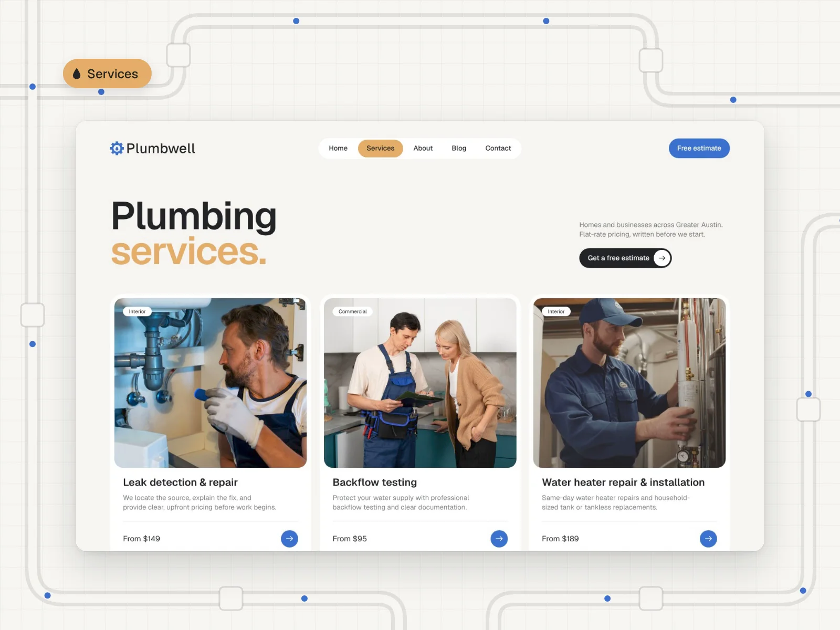Image resolution: width=840 pixels, height=630 pixels.
Task: Navigate to the Blog page
Action: (459, 148)
